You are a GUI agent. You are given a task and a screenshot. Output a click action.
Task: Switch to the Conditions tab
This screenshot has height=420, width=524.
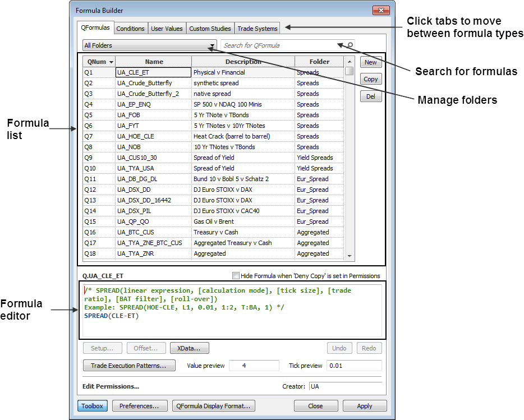(x=130, y=29)
